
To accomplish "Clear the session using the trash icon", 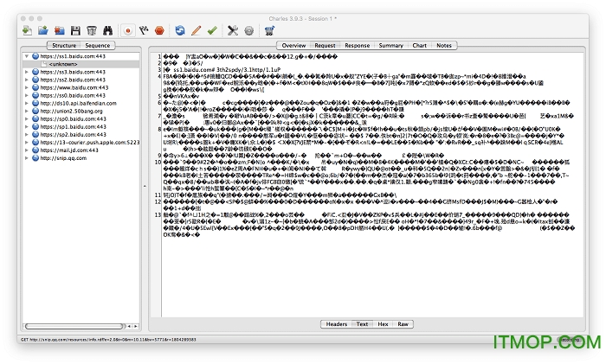I will (91, 30).
